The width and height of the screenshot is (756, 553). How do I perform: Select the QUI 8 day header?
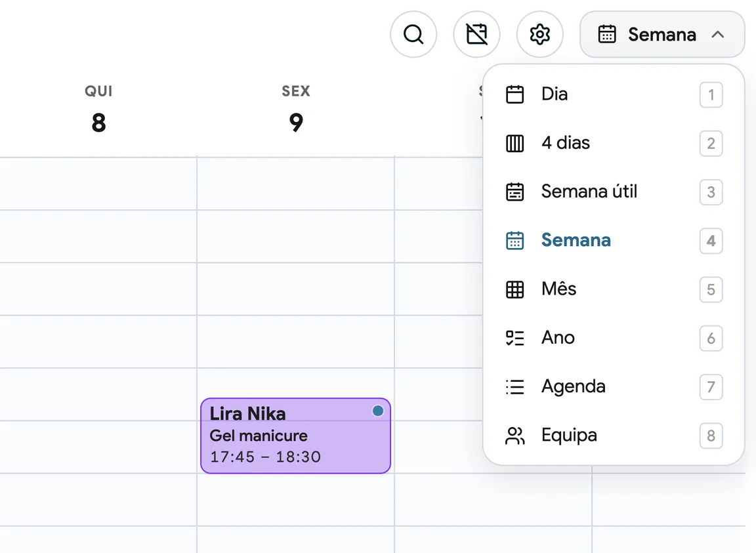pos(98,109)
